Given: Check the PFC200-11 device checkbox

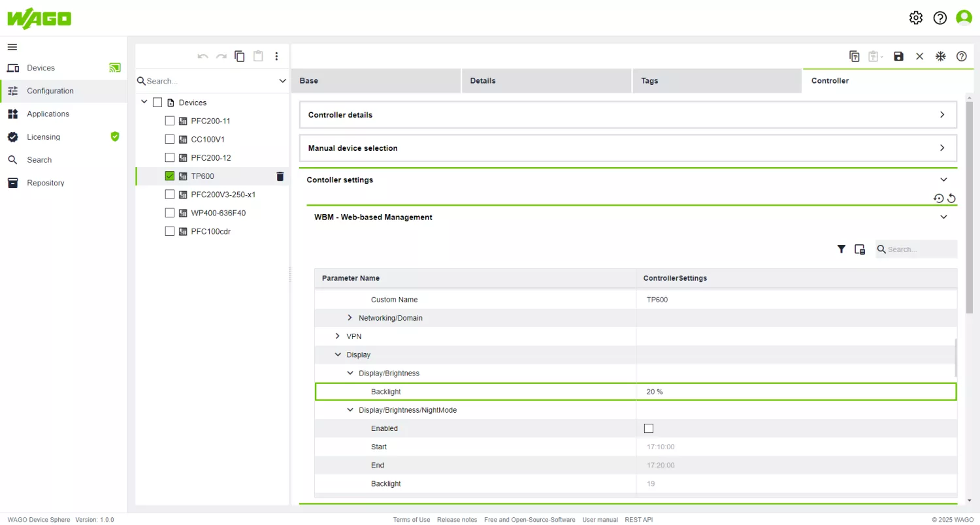Looking at the screenshot, I should tap(170, 121).
